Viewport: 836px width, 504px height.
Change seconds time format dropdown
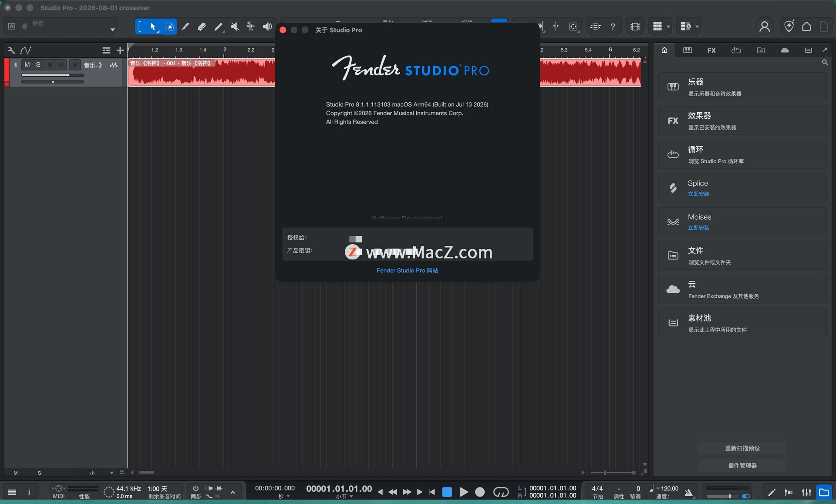click(x=284, y=496)
